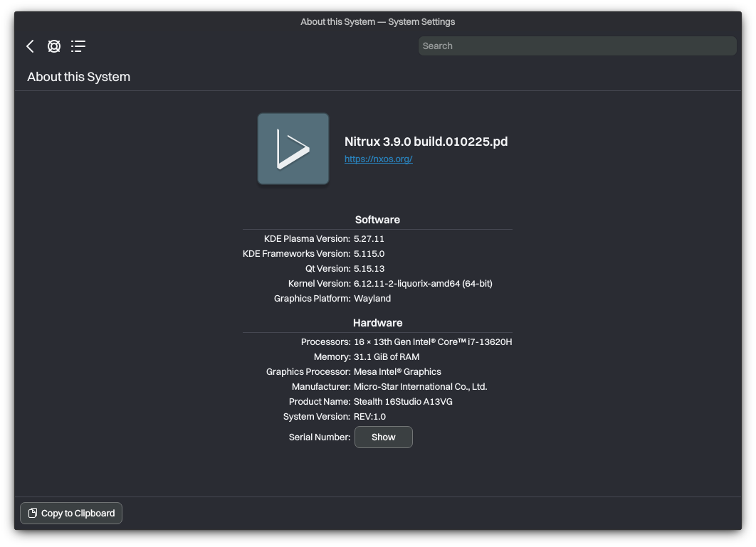
Task: Click the Manufacturer label
Action: point(321,387)
